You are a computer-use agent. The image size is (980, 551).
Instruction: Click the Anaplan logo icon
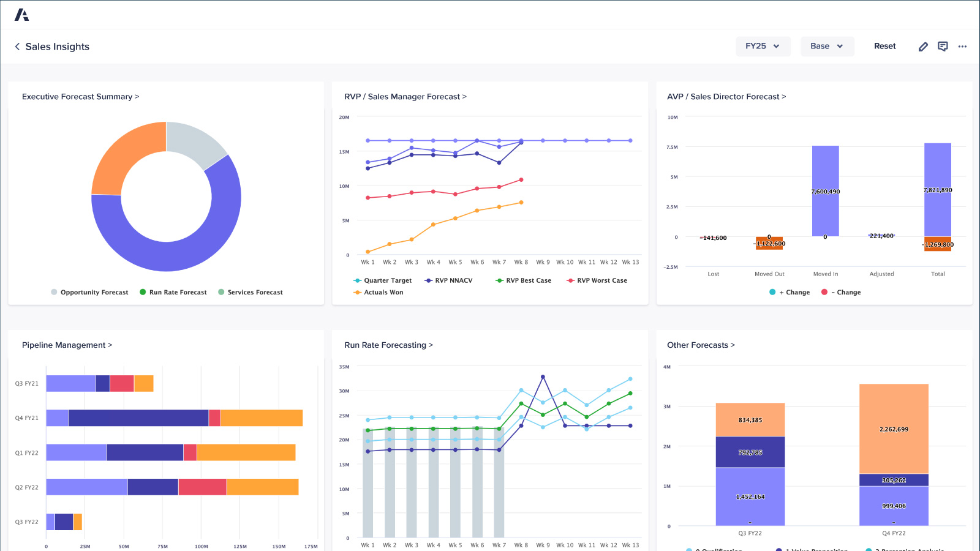pyautogui.click(x=22, y=15)
